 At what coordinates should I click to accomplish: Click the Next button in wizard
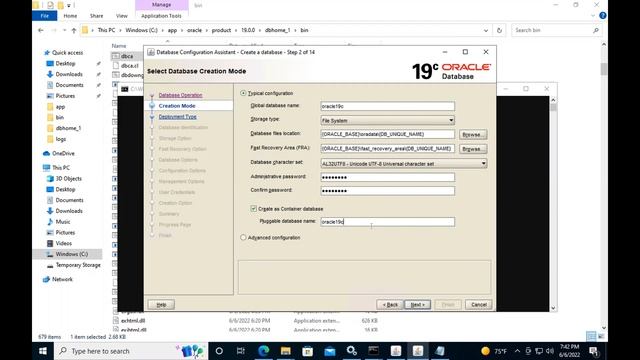coord(417,304)
